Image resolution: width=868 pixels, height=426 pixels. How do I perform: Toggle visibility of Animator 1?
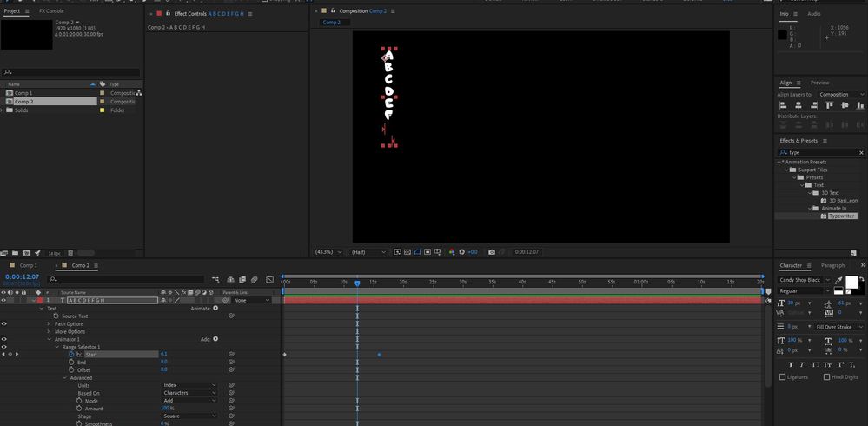click(x=3, y=339)
